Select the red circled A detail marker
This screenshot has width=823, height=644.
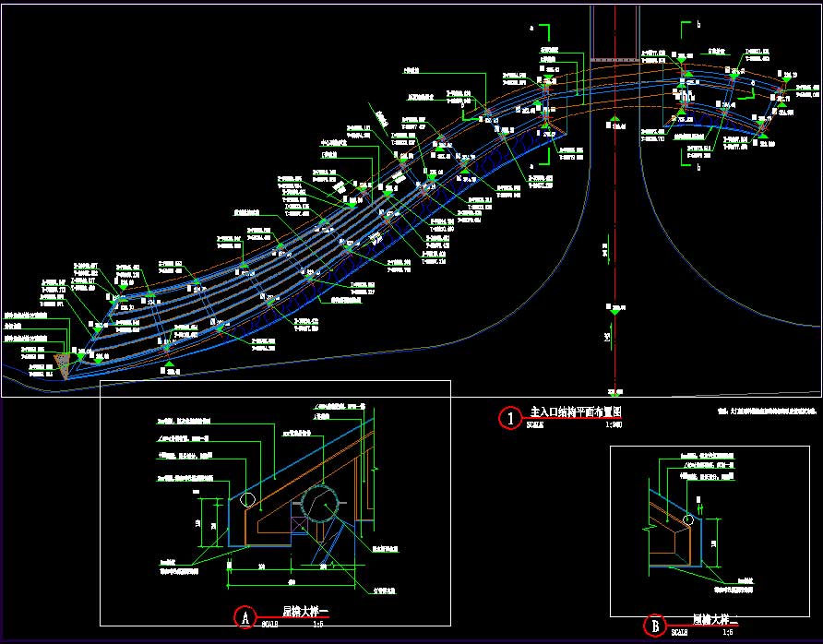tap(245, 617)
